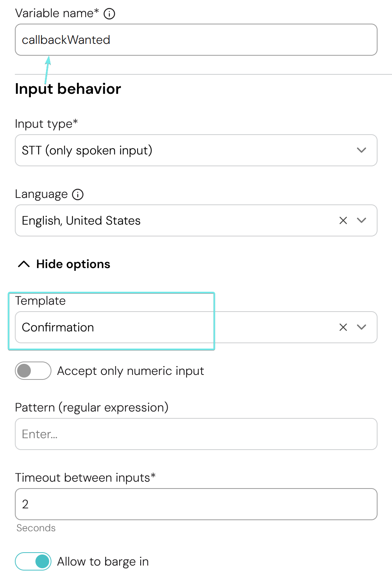This screenshot has width=392, height=577.
Task: Clear the Confirmation template selection
Action: pos(343,327)
